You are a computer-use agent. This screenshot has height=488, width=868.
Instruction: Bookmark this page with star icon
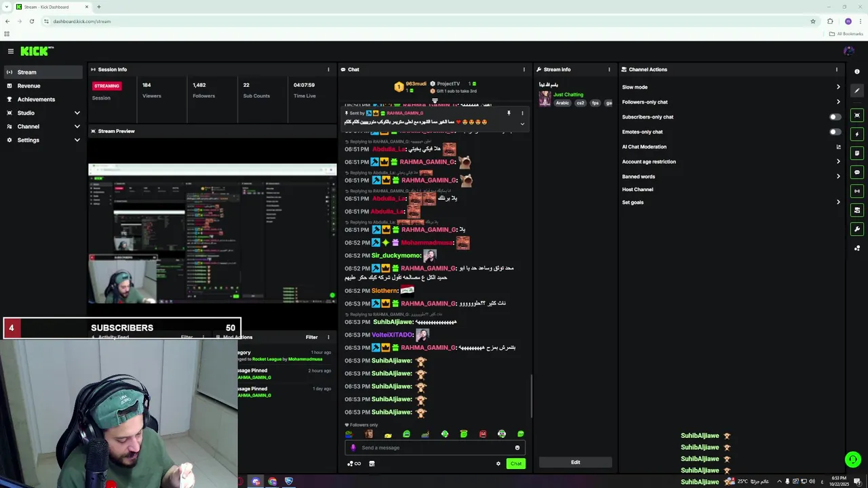tap(812, 21)
